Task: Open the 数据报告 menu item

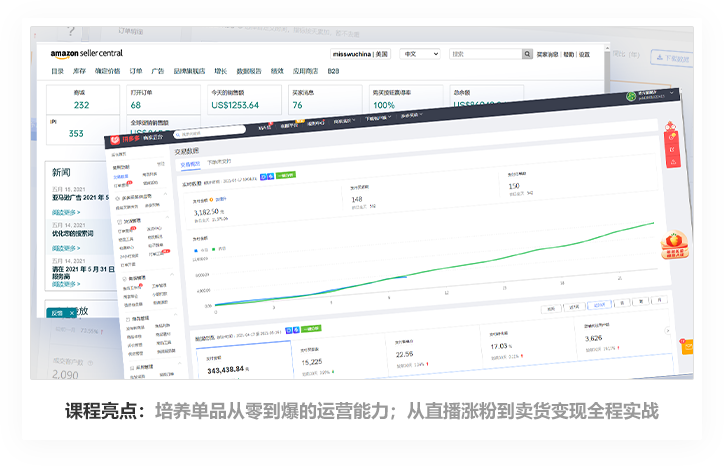Action: [x=249, y=71]
